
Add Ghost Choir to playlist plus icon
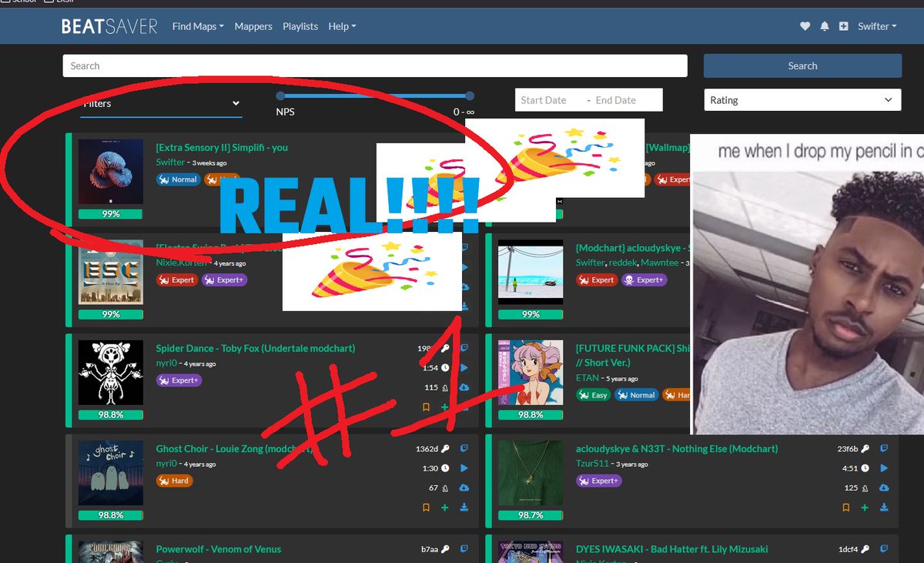(x=445, y=508)
